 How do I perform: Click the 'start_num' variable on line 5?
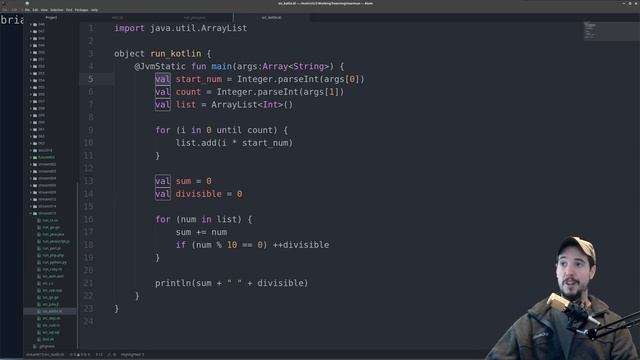click(x=199, y=79)
